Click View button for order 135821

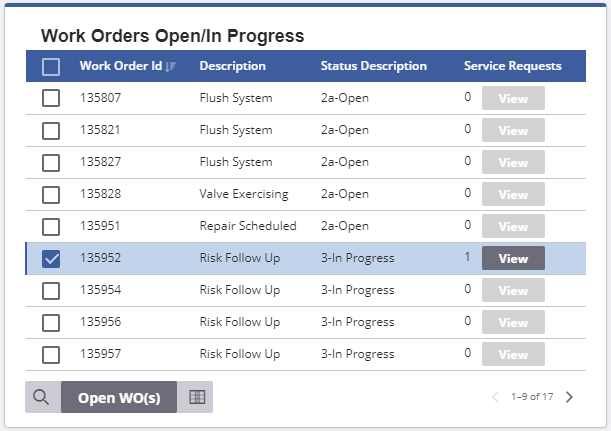513,130
